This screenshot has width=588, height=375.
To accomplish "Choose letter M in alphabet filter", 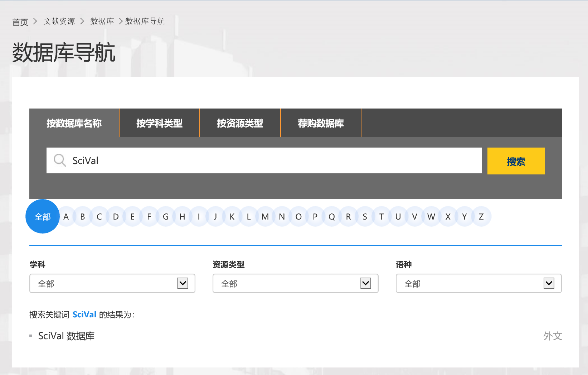I will coord(265,217).
